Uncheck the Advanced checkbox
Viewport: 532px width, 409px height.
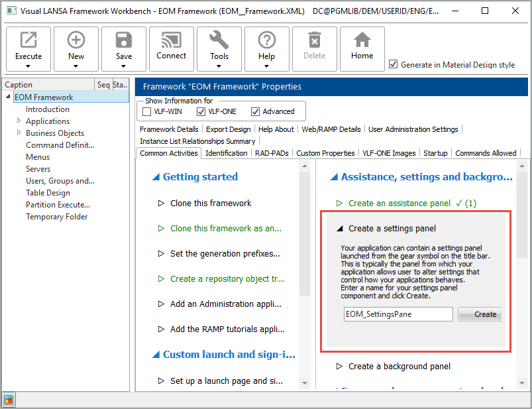pos(255,111)
